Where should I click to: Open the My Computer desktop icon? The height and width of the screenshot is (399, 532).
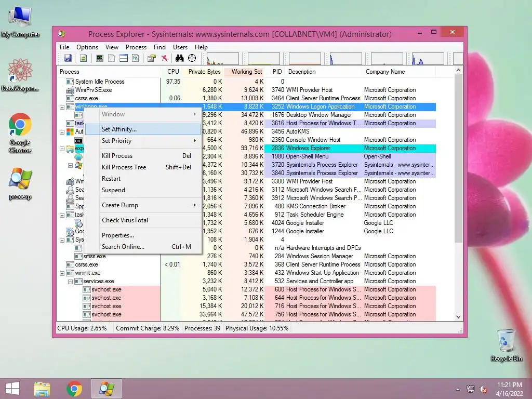point(20,22)
